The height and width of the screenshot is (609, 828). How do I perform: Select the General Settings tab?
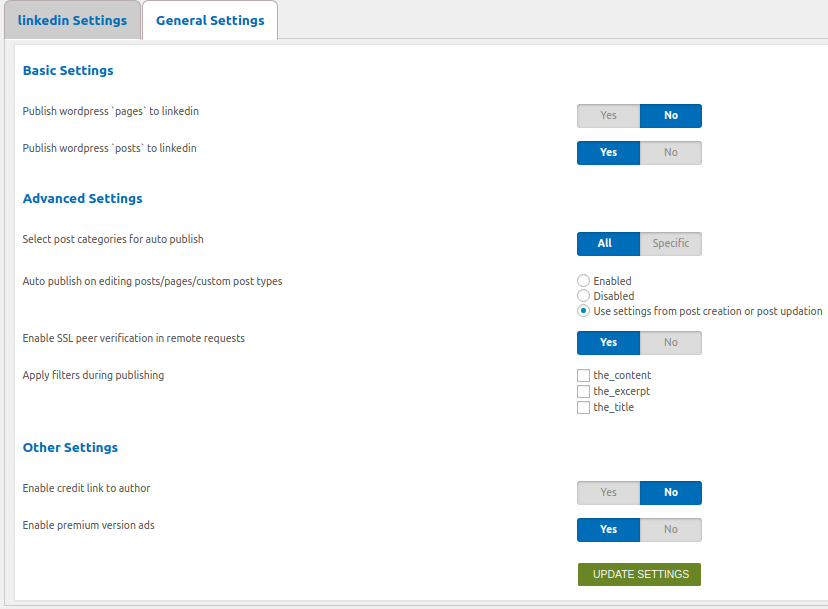pos(209,20)
